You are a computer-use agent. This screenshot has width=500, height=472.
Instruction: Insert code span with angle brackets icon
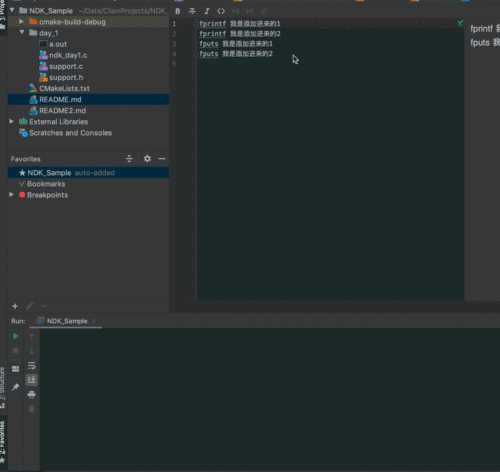(x=221, y=11)
